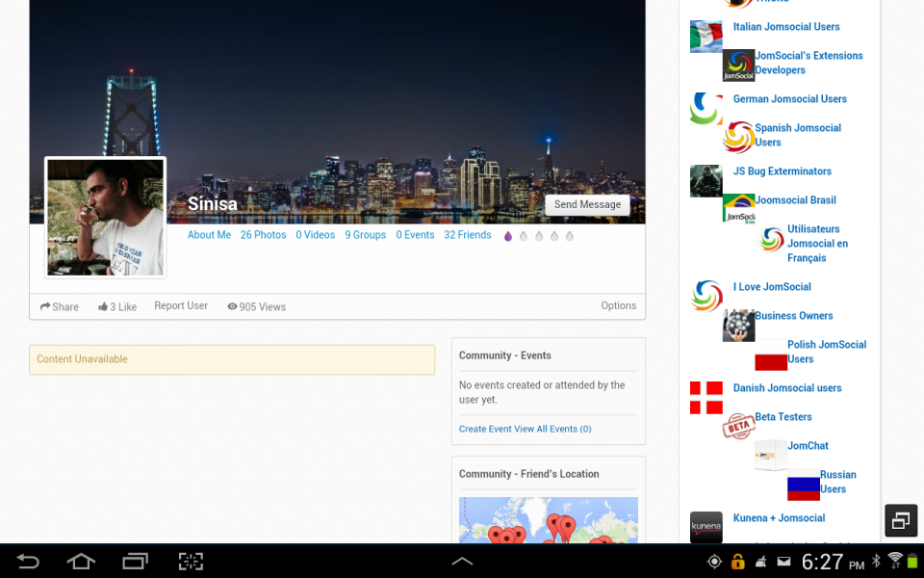
Task: Open the Danish Jomsocial users link
Action: 787,388
